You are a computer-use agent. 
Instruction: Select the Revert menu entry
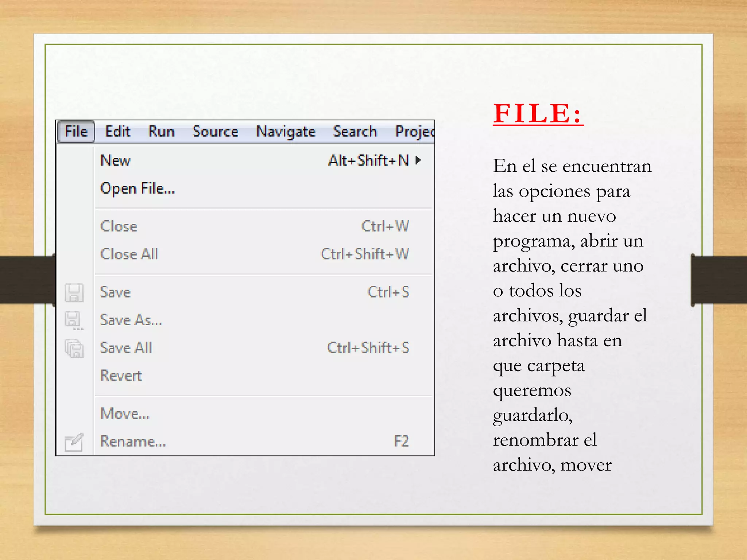coord(263,376)
